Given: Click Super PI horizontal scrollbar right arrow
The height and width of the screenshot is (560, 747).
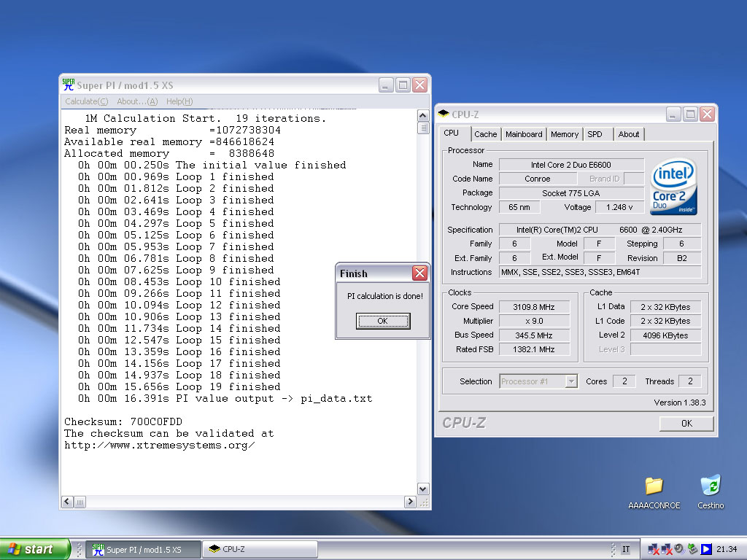Looking at the screenshot, I should pos(410,502).
